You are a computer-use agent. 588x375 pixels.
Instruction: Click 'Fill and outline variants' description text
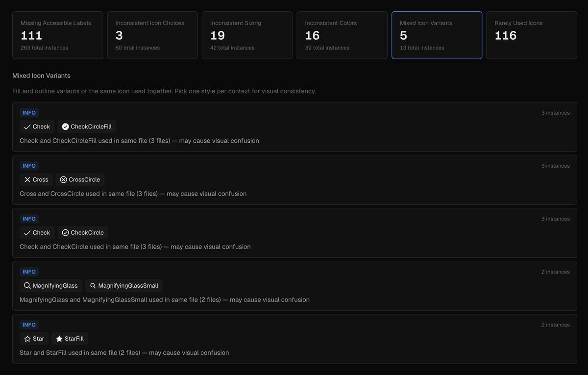point(164,91)
